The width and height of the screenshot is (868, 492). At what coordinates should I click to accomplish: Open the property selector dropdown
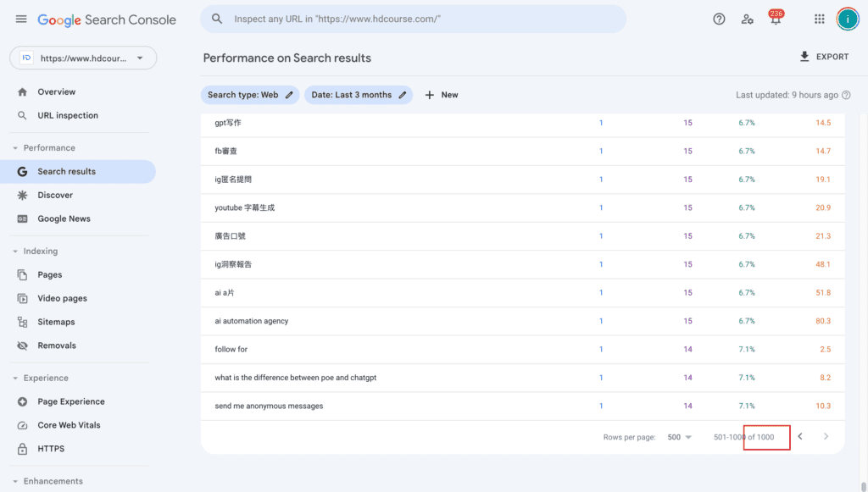point(83,58)
